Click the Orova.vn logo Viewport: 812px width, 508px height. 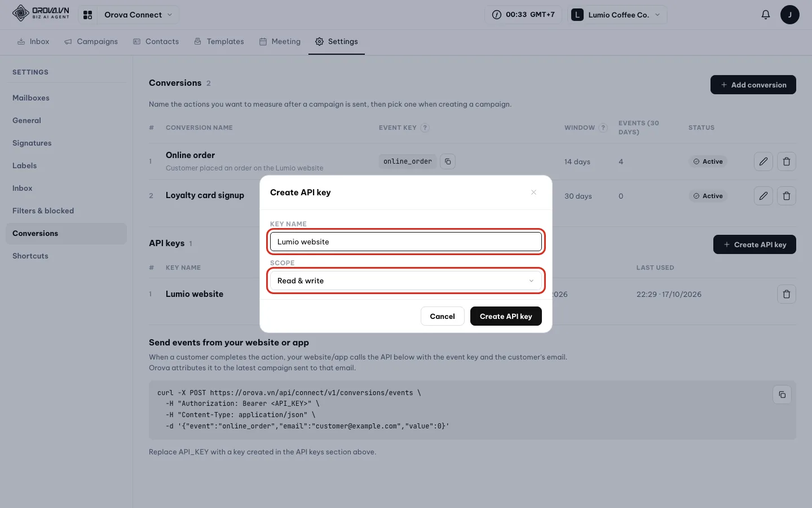(x=41, y=13)
